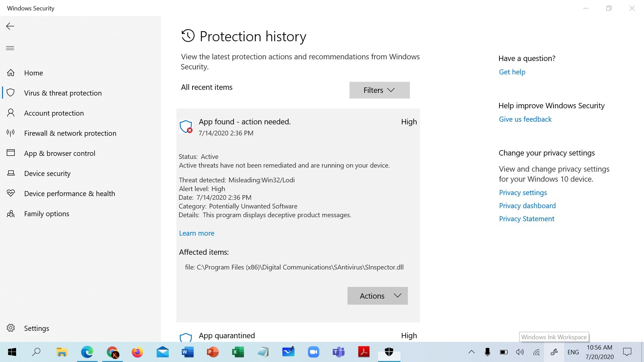Screen dimensions: 644x362
Task: Open Account protection section
Action: (x=54, y=113)
